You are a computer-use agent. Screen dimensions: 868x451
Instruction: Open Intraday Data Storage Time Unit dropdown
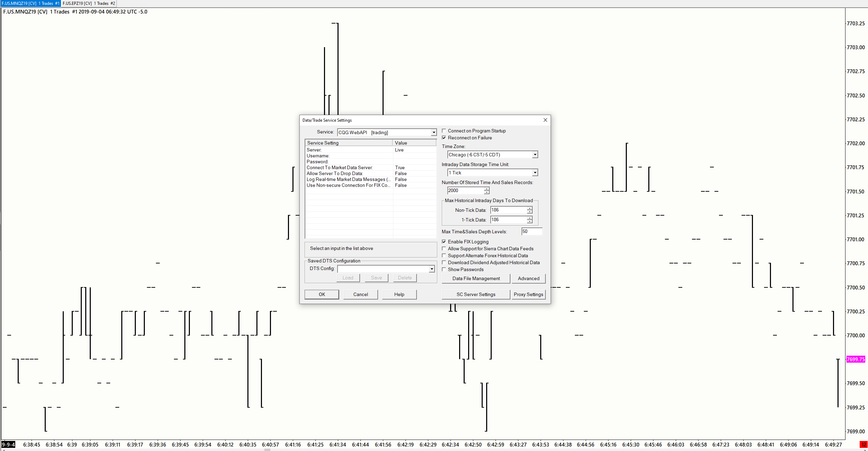click(535, 173)
